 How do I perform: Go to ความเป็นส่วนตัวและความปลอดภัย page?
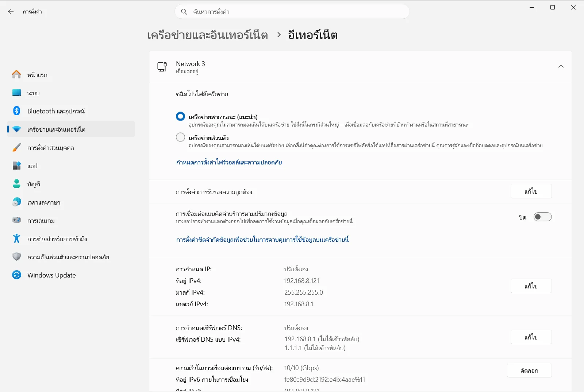(71, 257)
